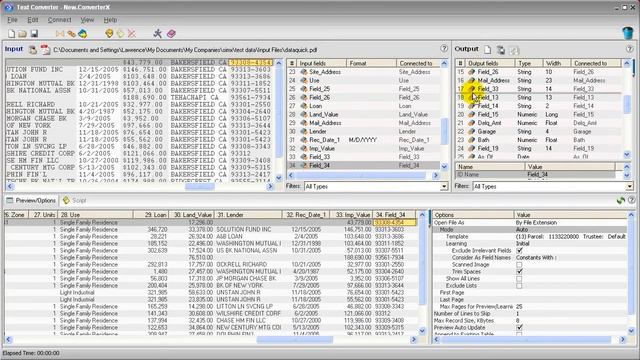640x360 pixels.
Task: Click the running man execute icon
Action: coord(158,34)
